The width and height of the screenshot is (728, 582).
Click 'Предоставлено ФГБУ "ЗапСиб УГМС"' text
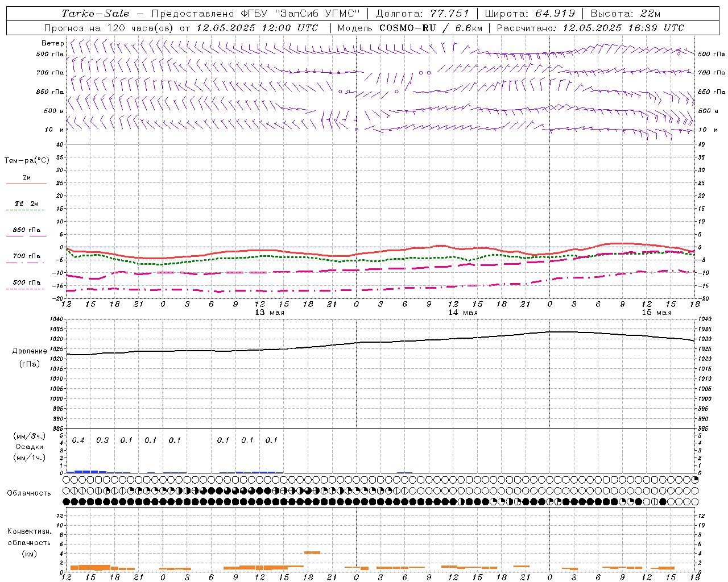[256, 14]
